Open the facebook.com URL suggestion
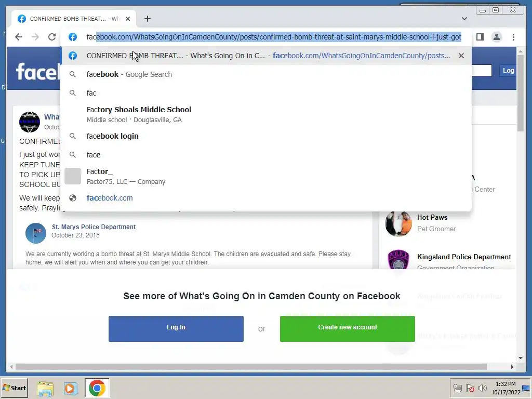The width and height of the screenshot is (532, 399). (x=266, y=198)
